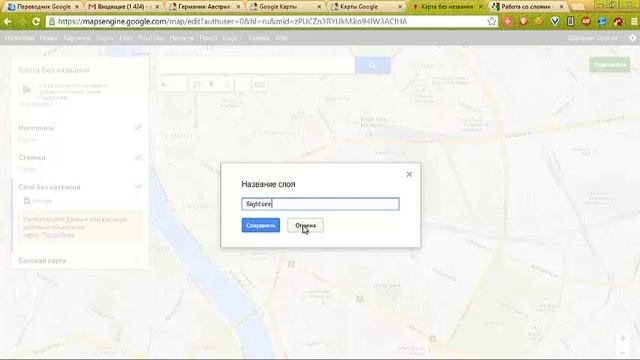Cancel the dialog with Отмена

tap(305, 225)
